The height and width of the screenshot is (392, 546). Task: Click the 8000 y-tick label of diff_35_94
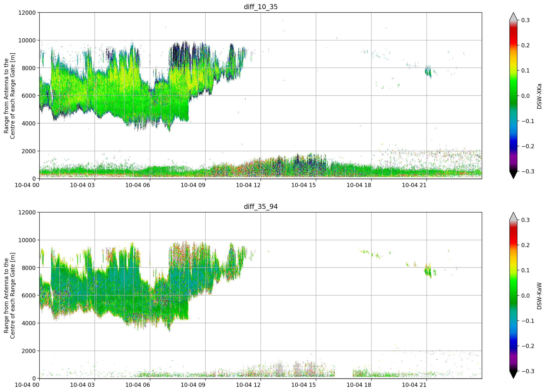click(x=29, y=268)
